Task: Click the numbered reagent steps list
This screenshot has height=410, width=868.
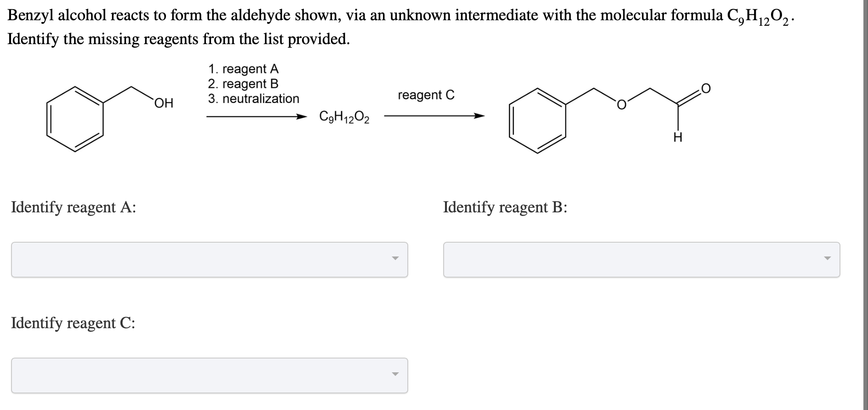Action: 253,83
